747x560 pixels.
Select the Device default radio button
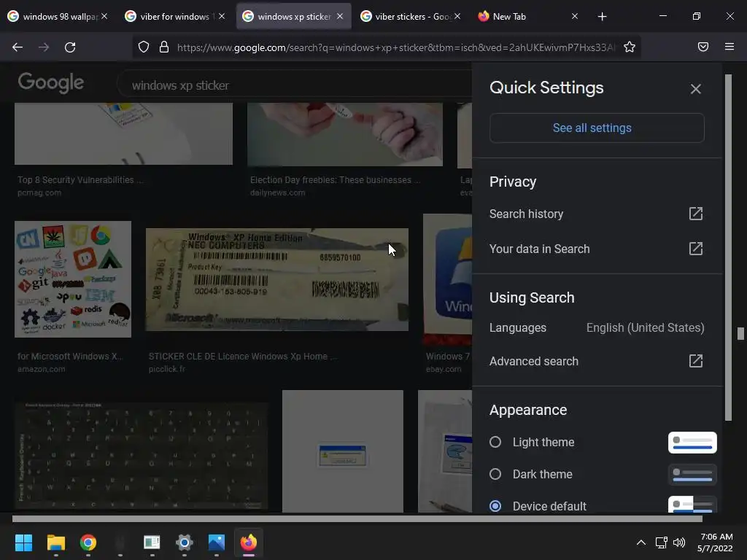495,506
